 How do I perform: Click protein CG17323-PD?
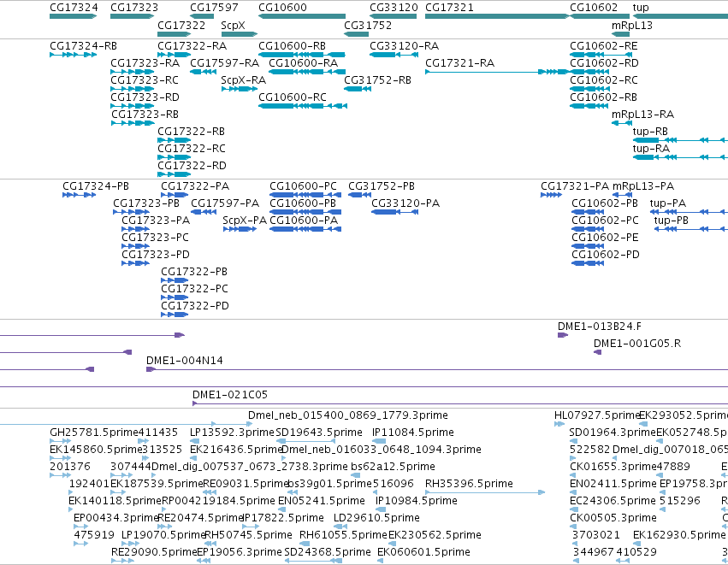(x=156, y=255)
